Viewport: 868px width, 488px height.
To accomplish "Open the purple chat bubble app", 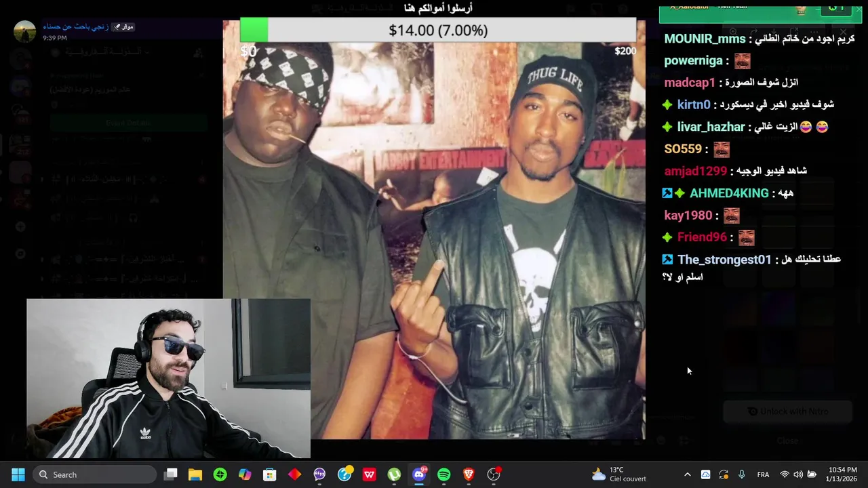I will point(319,474).
